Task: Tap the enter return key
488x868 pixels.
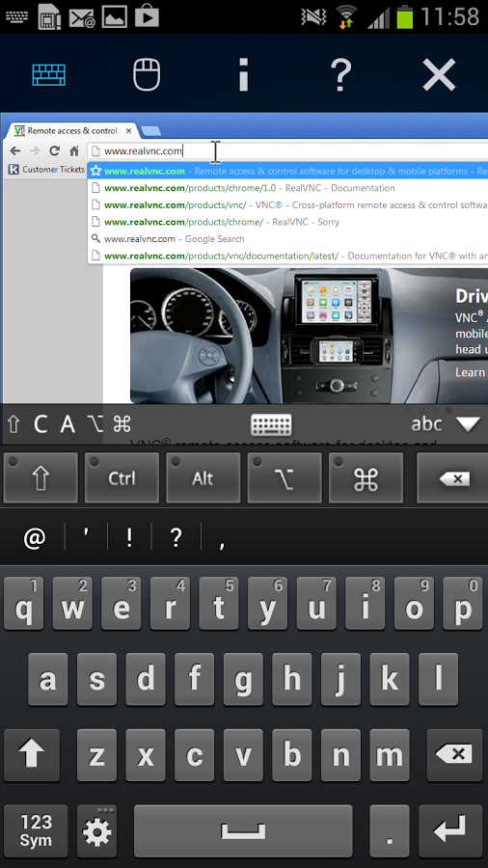Action: (451, 831)
